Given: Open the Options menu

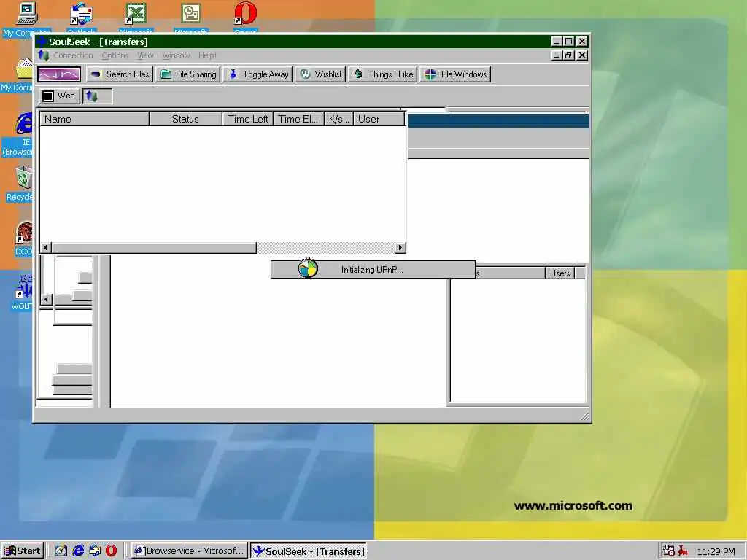Looking at the screenshot, I should click(115, 55).
